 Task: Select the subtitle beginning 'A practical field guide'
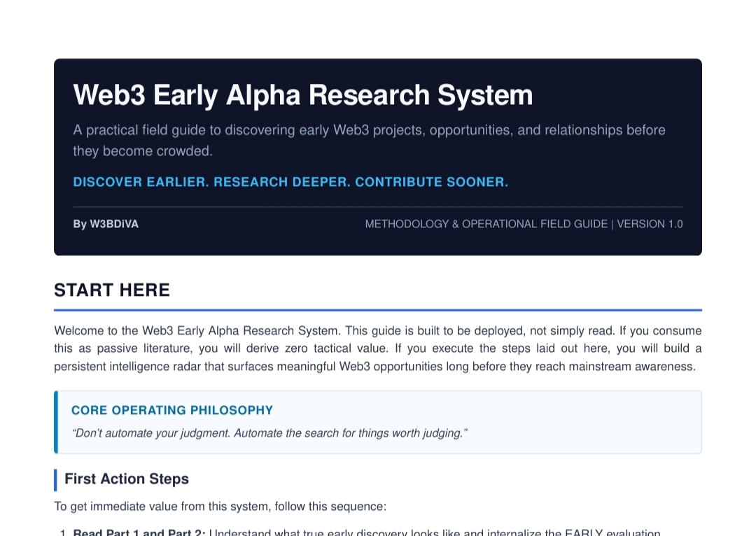tap(369, 140)
